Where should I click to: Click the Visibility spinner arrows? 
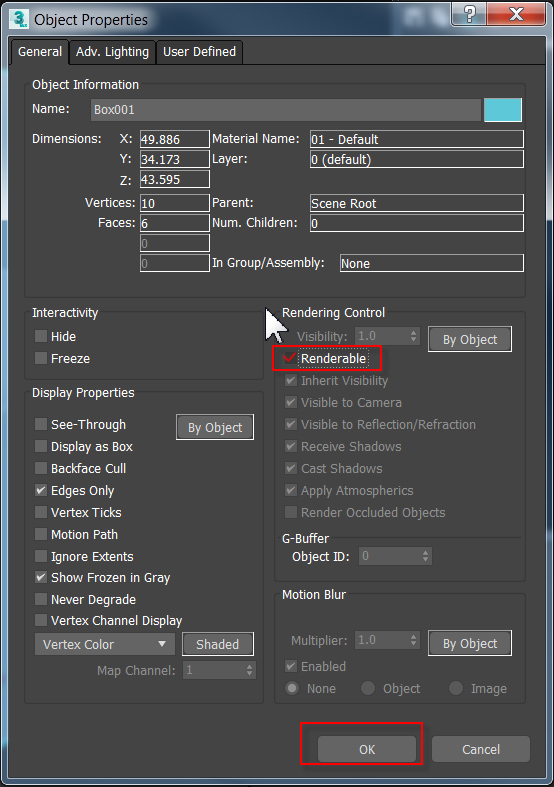[x=413, y=336]
